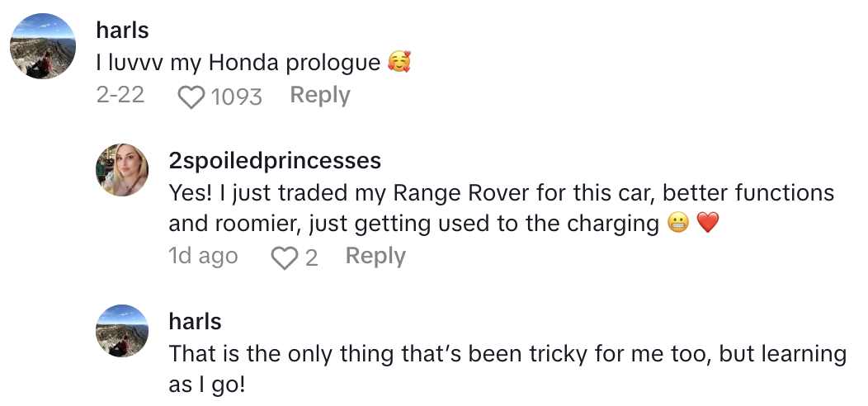Viewport: 868px width, 406px height.
Task: Click the smiling face with hearts emoji
Action: [x=399, y=63]
